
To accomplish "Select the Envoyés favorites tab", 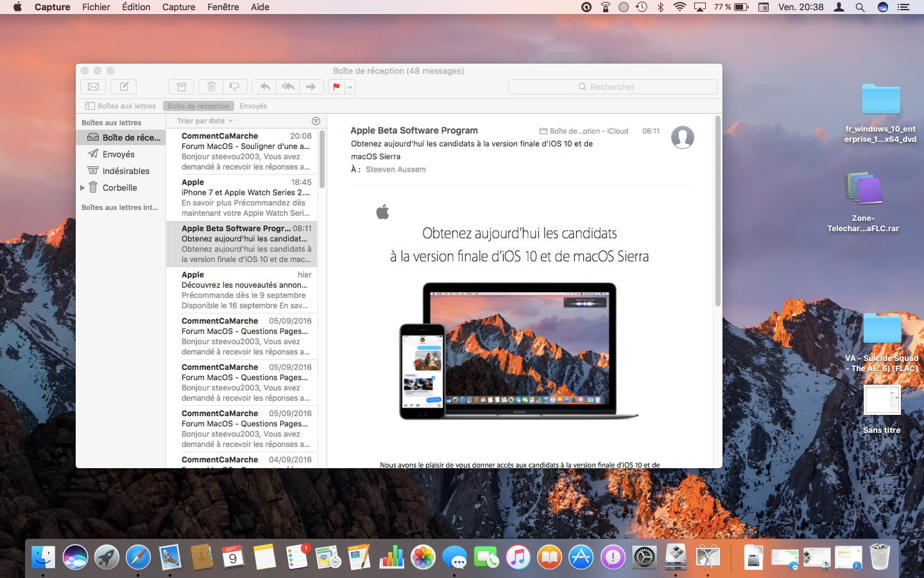I will 253,106.
